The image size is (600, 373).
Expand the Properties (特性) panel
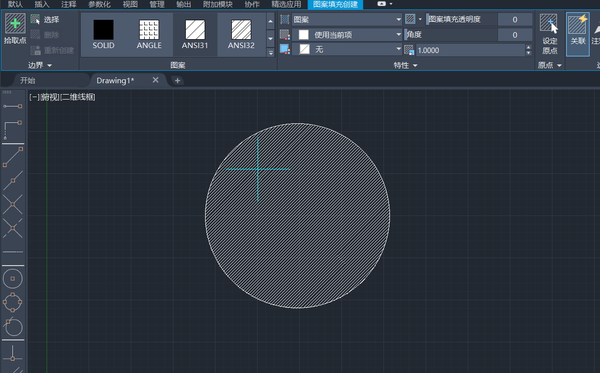[x=405, y=65]
